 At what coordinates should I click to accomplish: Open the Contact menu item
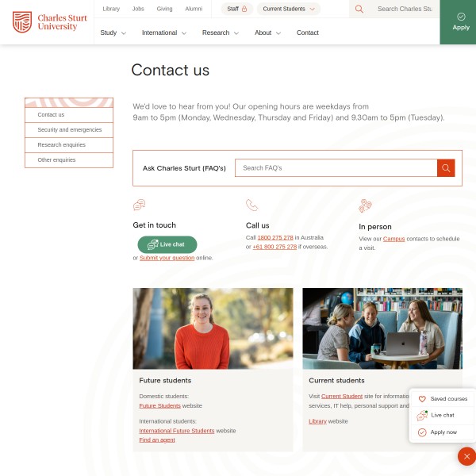tap(308, 33)
